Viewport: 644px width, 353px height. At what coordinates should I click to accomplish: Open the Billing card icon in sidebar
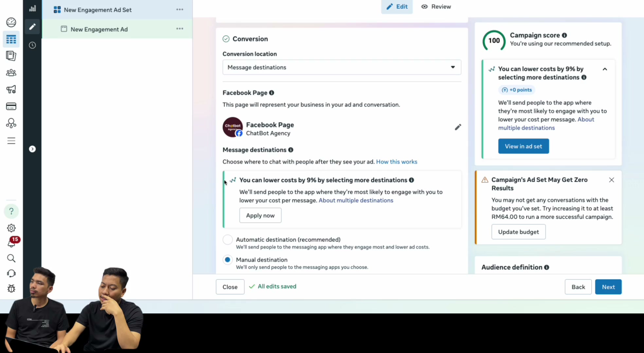point(11,106)
